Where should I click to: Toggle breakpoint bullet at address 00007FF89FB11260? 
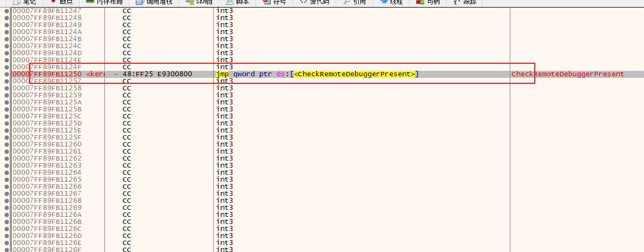(6, 144)
